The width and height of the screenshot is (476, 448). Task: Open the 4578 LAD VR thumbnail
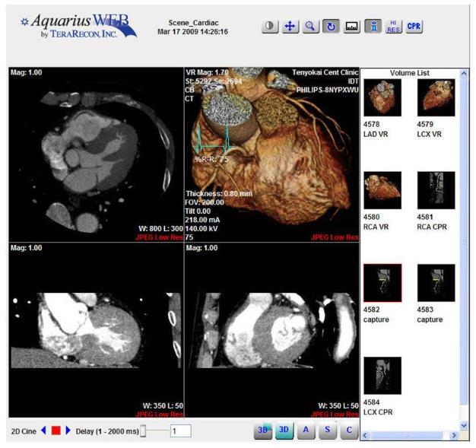pyautogui.click(x=382, y=99)
